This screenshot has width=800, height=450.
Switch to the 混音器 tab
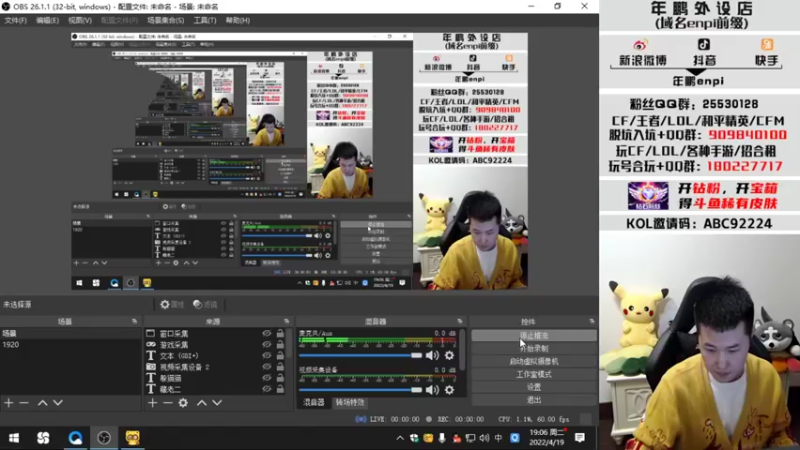click(x=313, y=403)
